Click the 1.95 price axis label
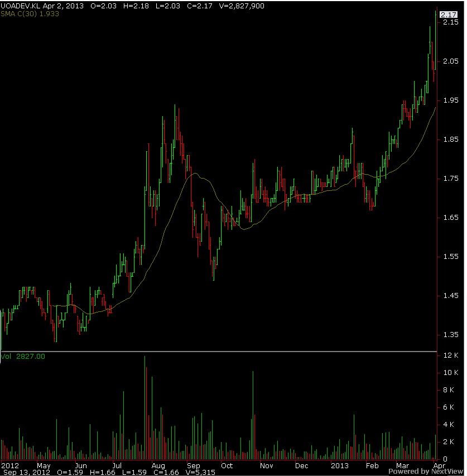The image size is (467, 476). pos(451,100)
